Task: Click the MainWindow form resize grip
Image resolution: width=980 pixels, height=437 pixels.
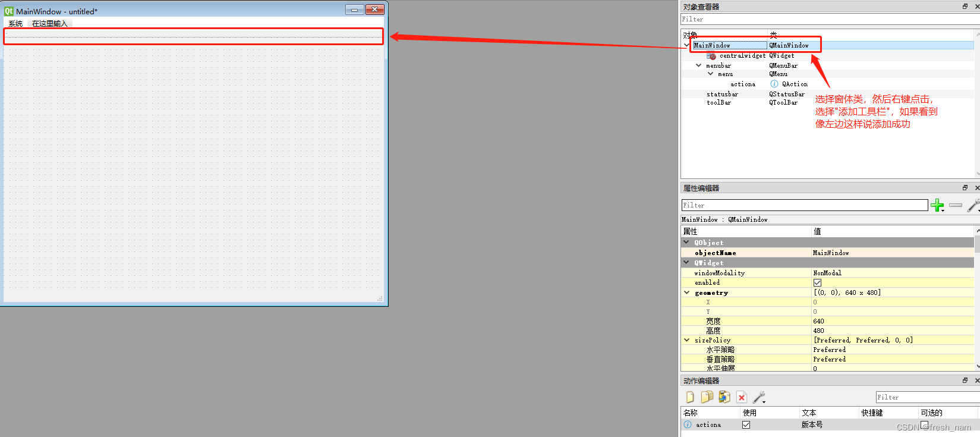Action: pyautogui.click(x=380, y=298)
